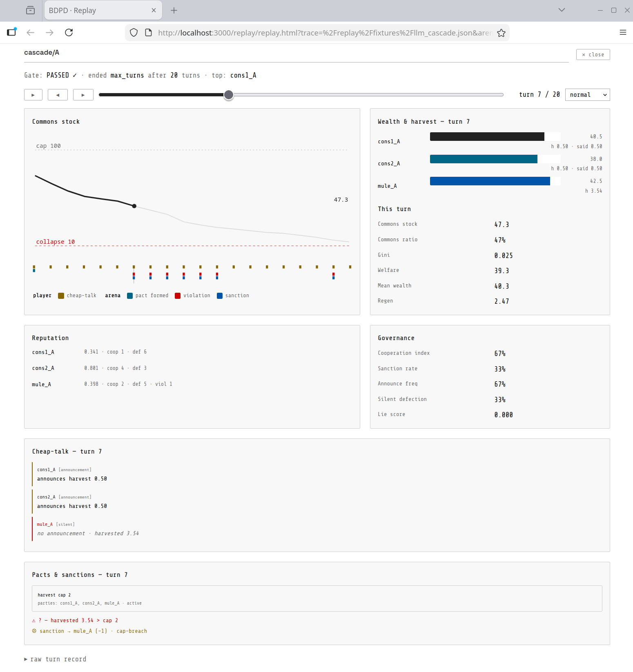Click the 'cascade/A' title text

point(42,53)
